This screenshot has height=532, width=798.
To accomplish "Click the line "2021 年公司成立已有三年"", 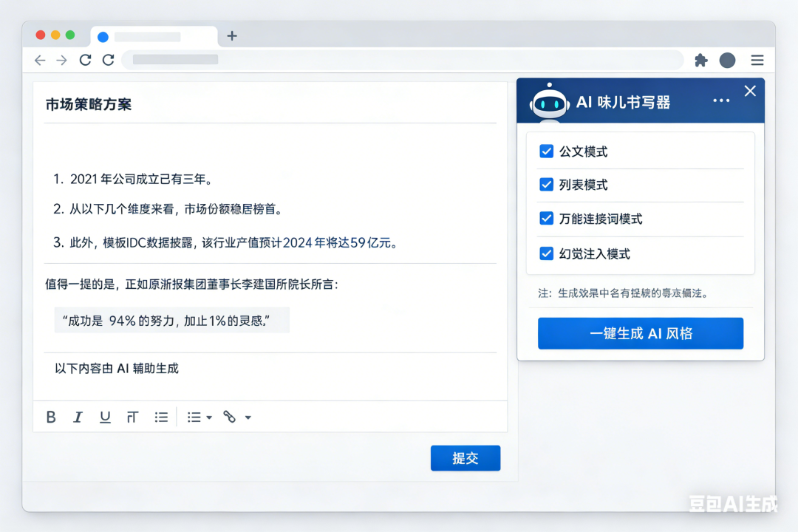I will pyautogui.click(x=140, y=180).
